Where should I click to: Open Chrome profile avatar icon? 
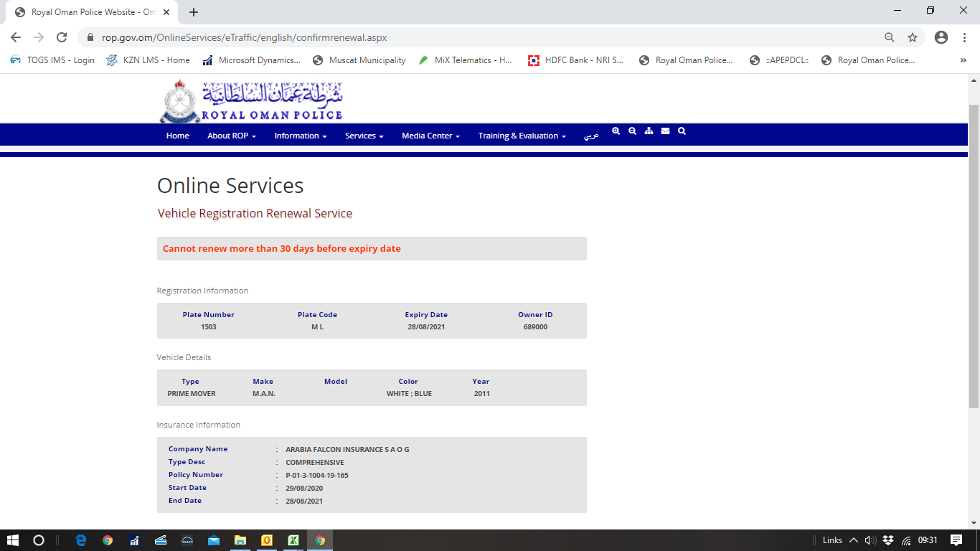coord(941,37)
